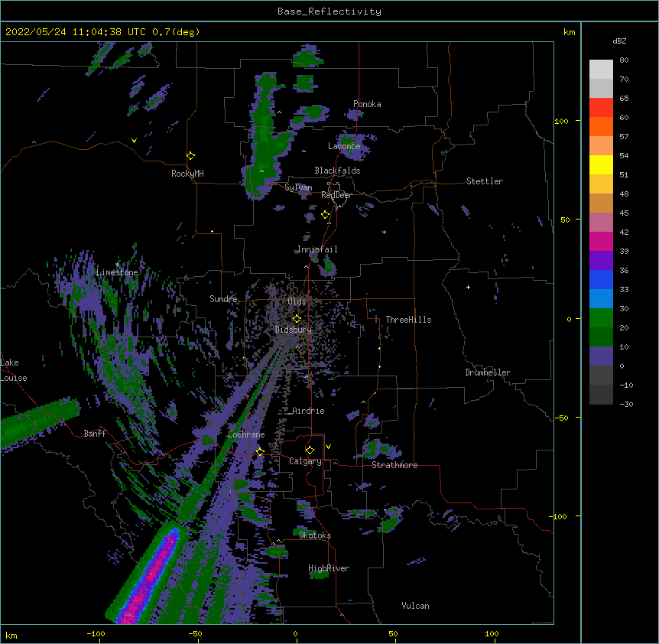The height and width of the screenshot is (644, 659).
Task: Click the -30 value in the dBZ legend
Action: point(626,404)
